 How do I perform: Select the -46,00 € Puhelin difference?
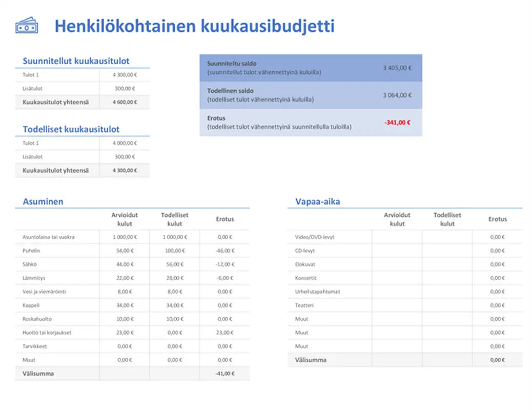click(x=225, y=251)
